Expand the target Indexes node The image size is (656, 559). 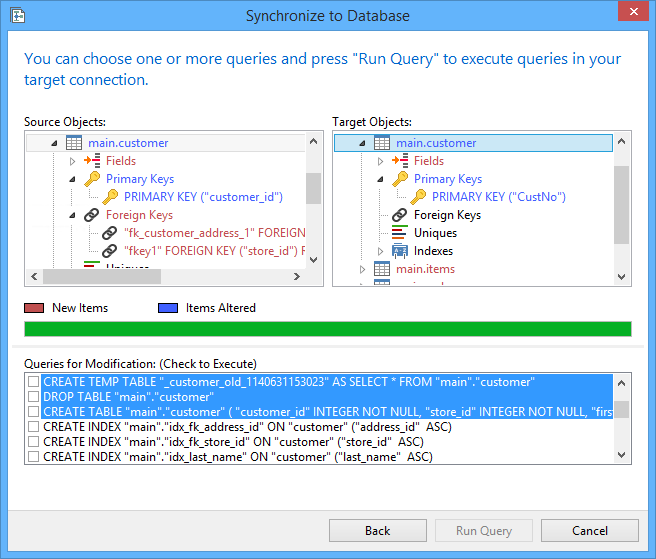[380, 251]
